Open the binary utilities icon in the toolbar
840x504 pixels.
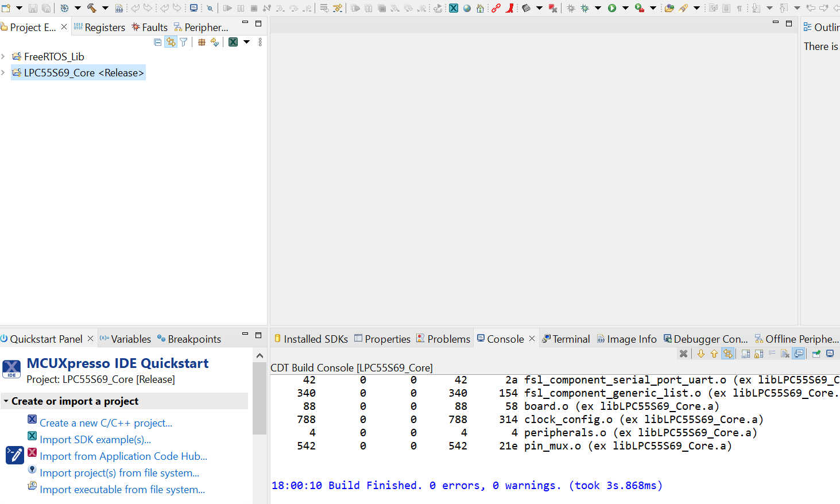click(119, 8)
